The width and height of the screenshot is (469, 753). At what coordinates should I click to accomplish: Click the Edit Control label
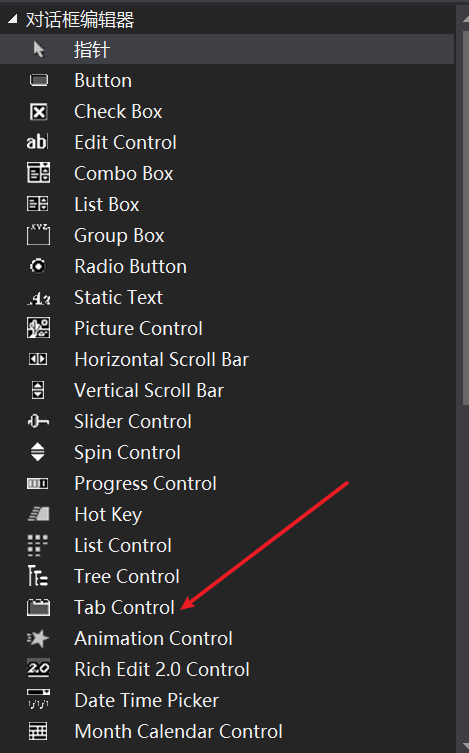(x=125, y=142)
